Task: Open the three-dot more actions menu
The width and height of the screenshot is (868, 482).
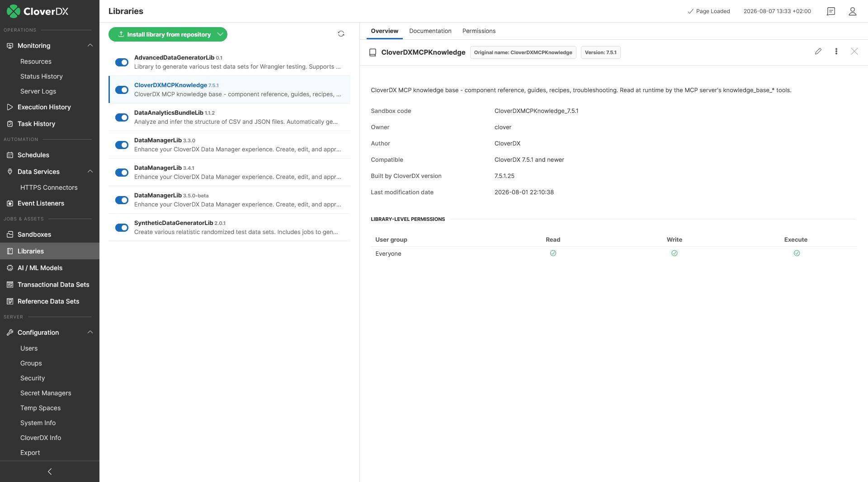Action: click(836, 51)
